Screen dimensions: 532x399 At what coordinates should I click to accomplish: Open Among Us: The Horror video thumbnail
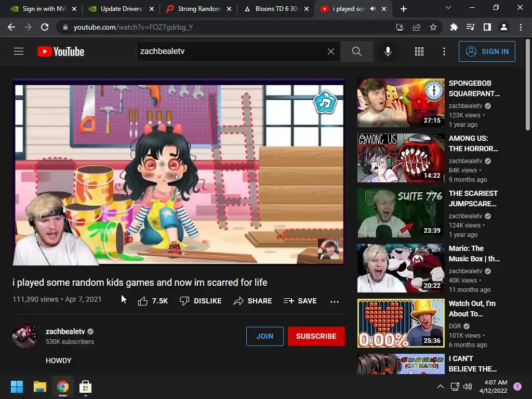(x=401, y=158)
